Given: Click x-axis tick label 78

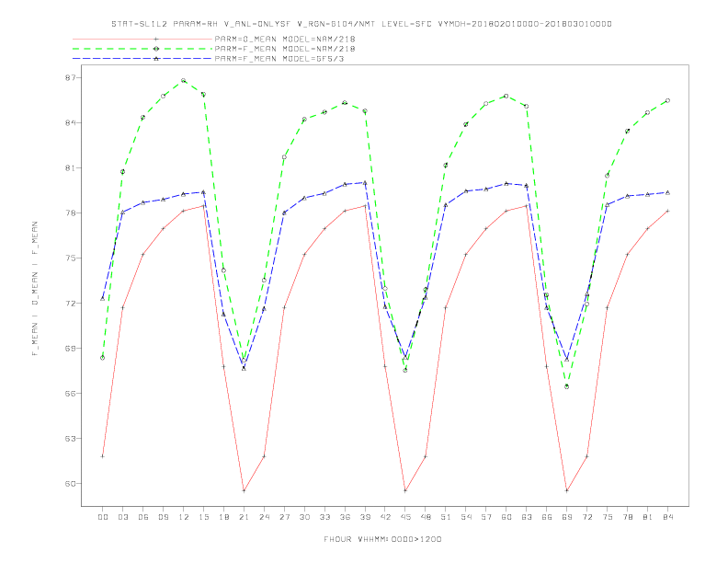Looking at the screenshot, I should (x=628, y=517).
